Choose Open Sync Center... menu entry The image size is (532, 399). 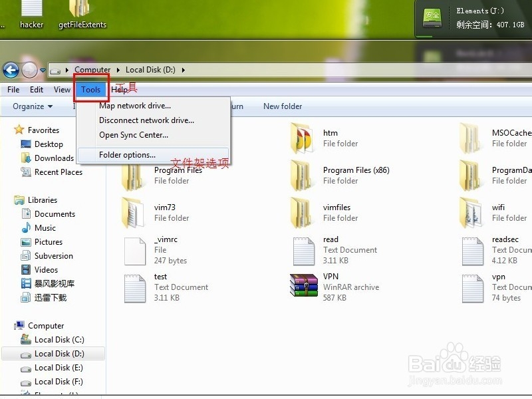(x=154, y=135)
